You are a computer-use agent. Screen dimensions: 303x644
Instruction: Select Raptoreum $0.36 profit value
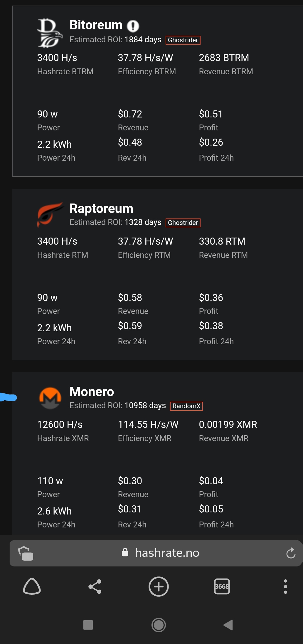[x=211, y=298]
